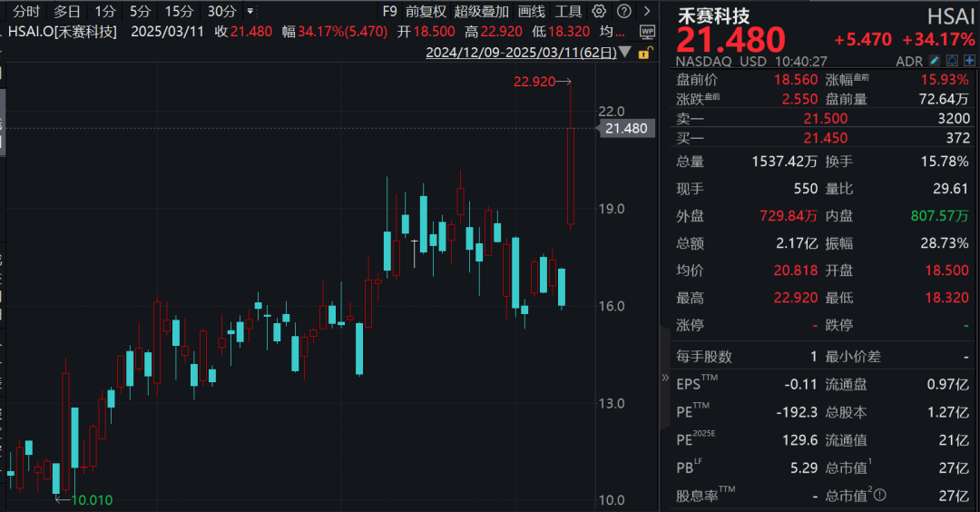Click the 流通盘 0.97亿 value
Viewport: 980px width, 512px height.
pyautogui.click(x=947, y=385)
